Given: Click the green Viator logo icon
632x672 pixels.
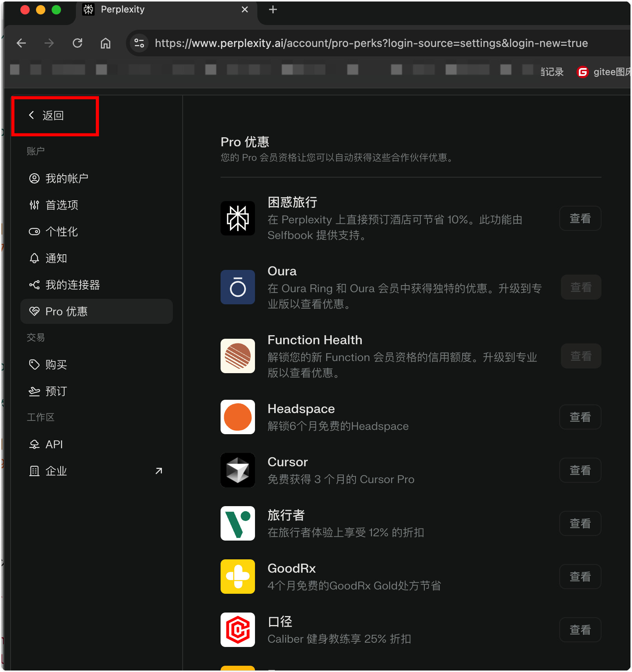Looking at the screenshot, I should [x=237, y=523].
